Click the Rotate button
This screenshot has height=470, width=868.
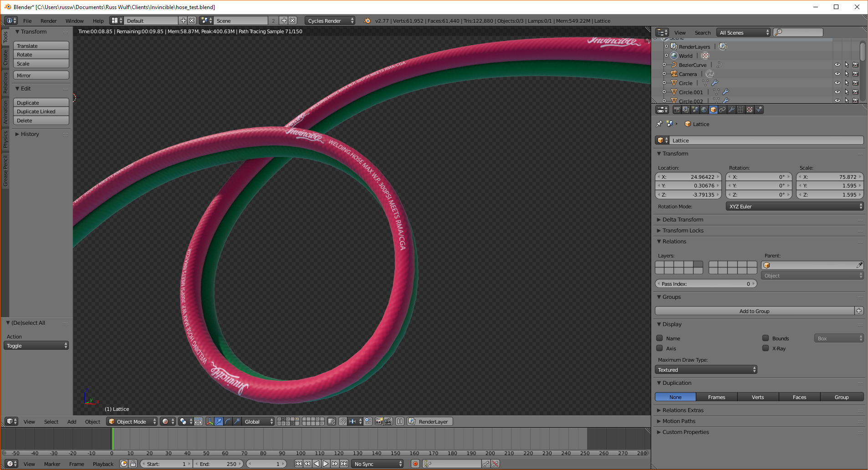41,55
